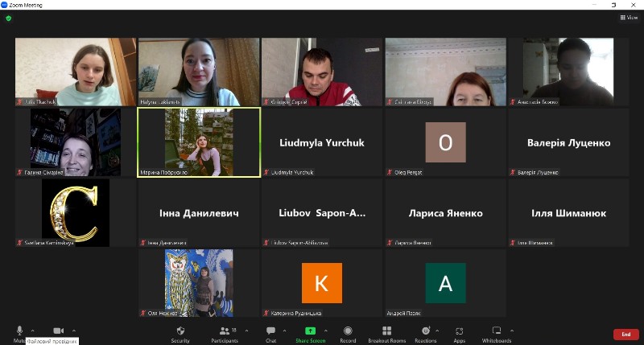
Task: Open the Participants panel
Action: tap(225, 335)
